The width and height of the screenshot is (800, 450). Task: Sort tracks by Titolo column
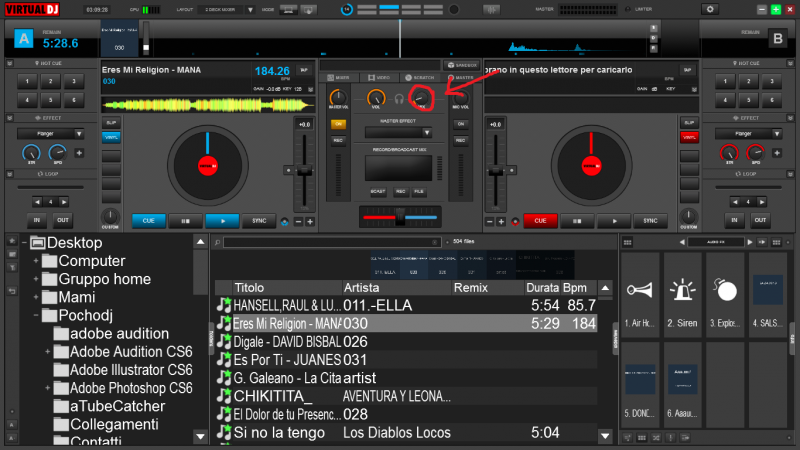[x=286, y=288]
